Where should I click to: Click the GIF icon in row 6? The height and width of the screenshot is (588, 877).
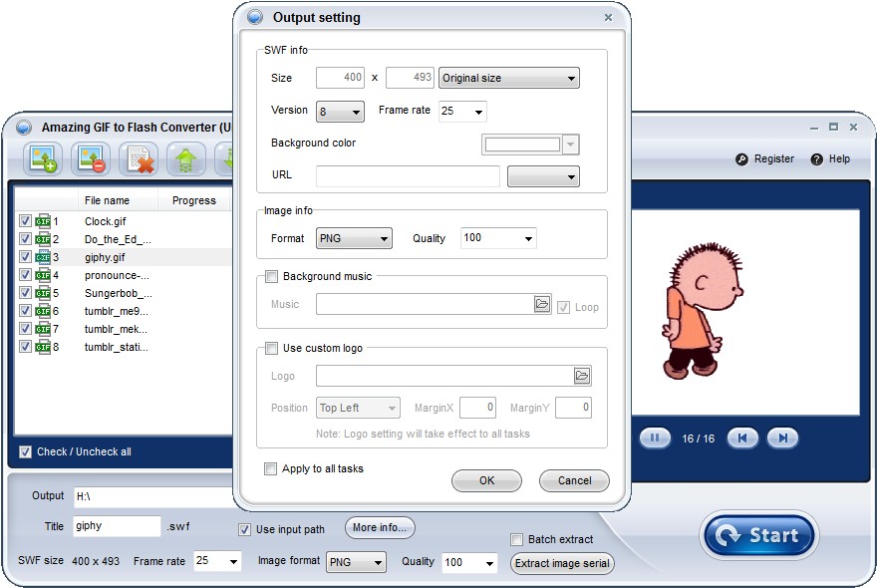(43, 311)
